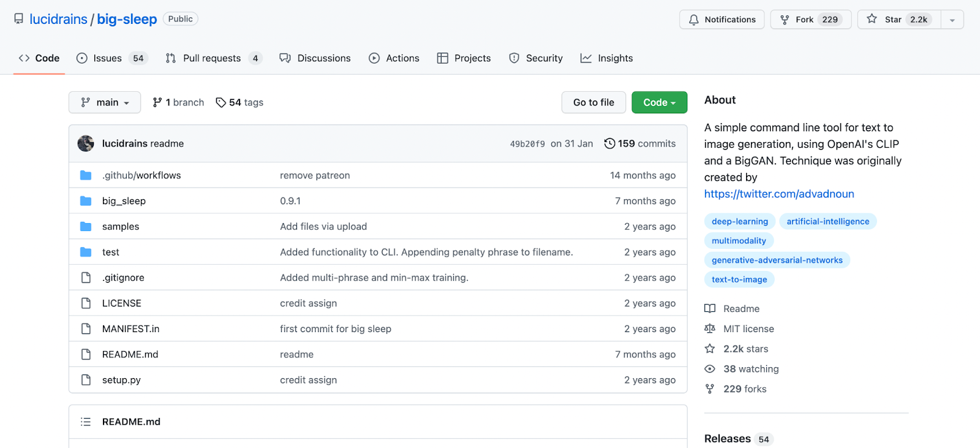The width and height of the screenshot is (980, 448).
Task: Click the Go to file button
Action: coord(594,102)
